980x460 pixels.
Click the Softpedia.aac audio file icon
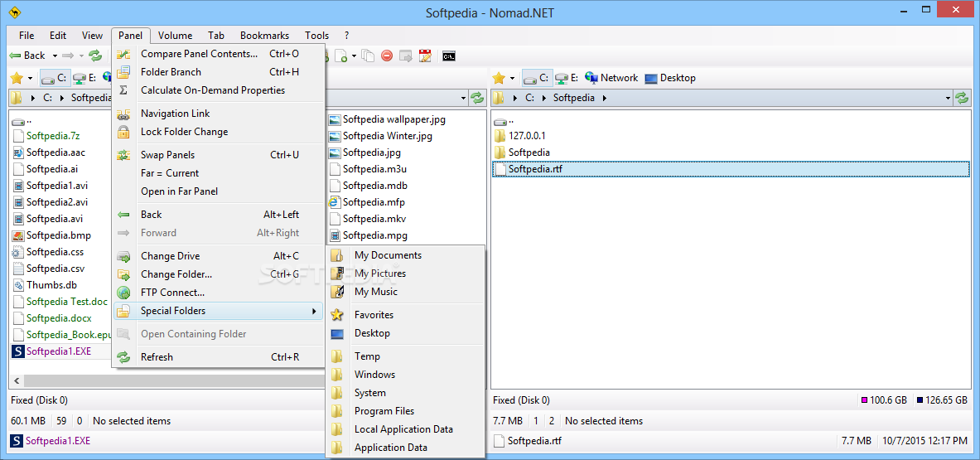pos(18,153)
